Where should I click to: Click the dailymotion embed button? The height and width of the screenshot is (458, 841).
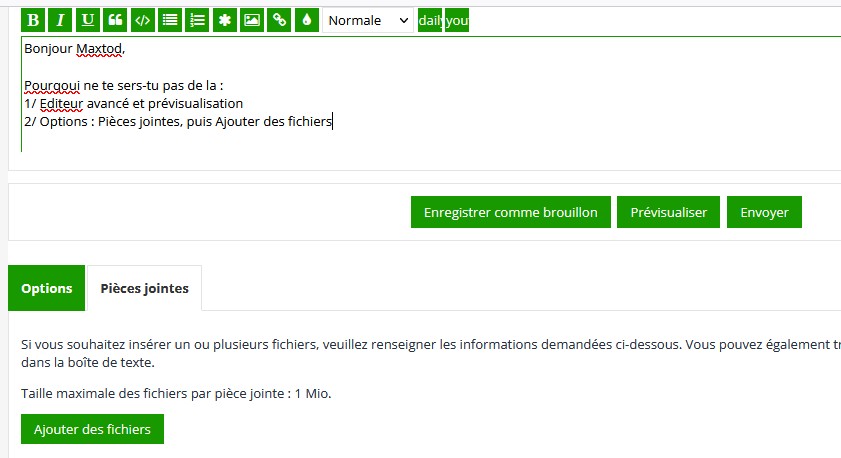[430, 20]
